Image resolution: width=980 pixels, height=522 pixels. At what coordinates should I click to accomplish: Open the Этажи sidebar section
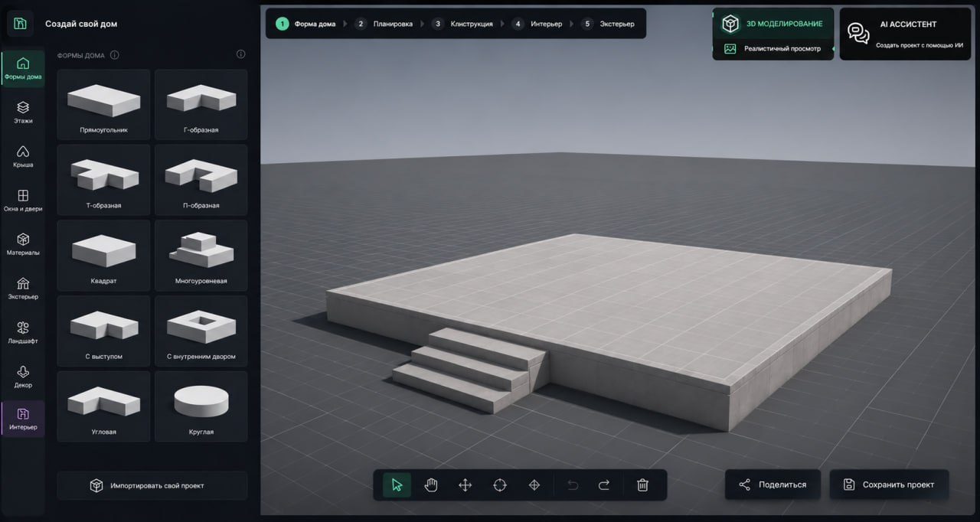pos(23,113)
